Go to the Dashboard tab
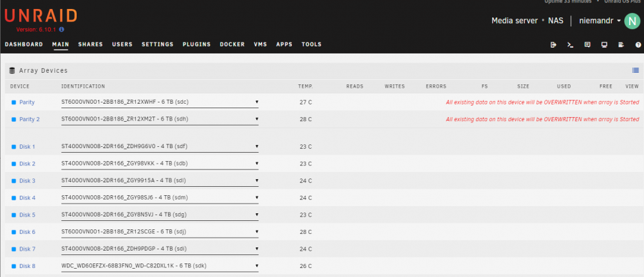 point(24,44)
